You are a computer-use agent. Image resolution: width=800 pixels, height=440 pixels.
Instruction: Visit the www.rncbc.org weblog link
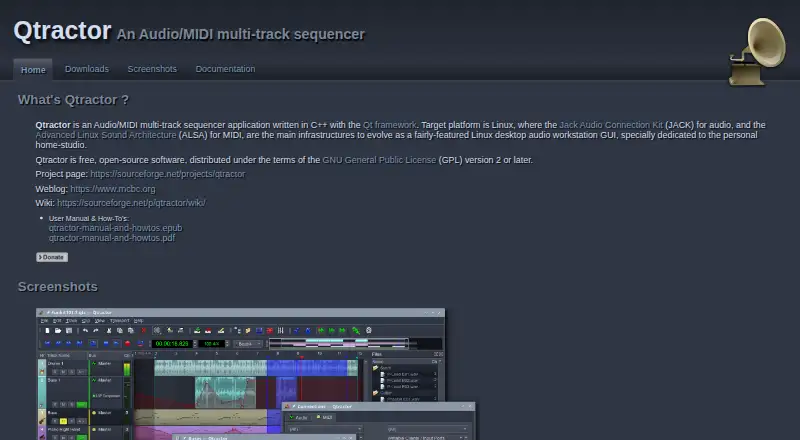(113, 189)
